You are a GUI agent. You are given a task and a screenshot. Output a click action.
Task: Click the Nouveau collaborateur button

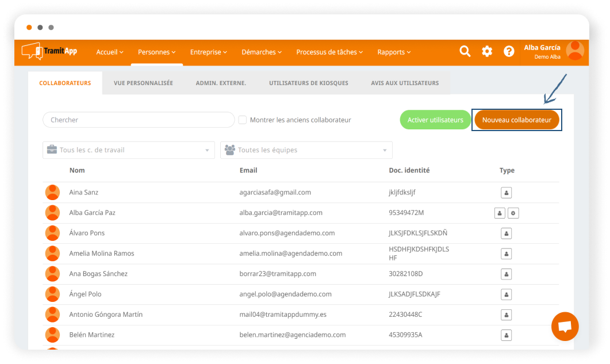[x=516, y=120]
